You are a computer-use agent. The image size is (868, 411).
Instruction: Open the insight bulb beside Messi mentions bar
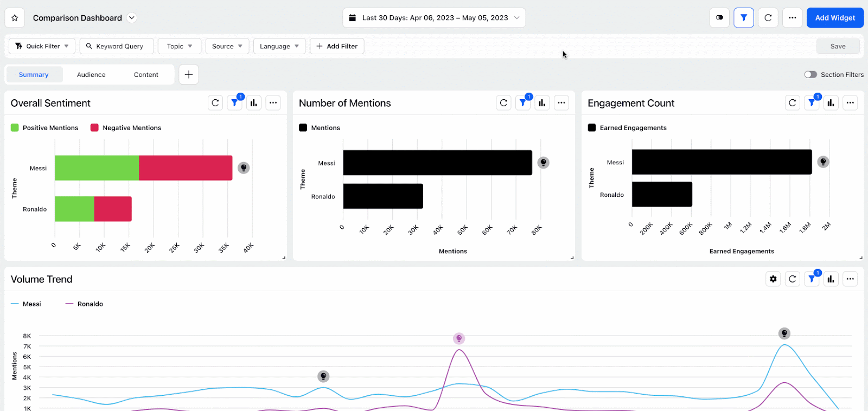tap(543, 163)
